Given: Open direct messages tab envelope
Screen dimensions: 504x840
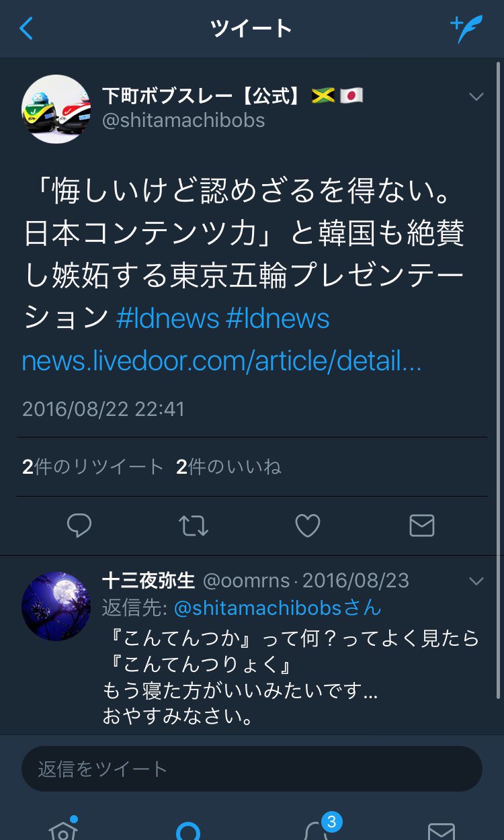Looking at the screenshot, I should (442, 831).
